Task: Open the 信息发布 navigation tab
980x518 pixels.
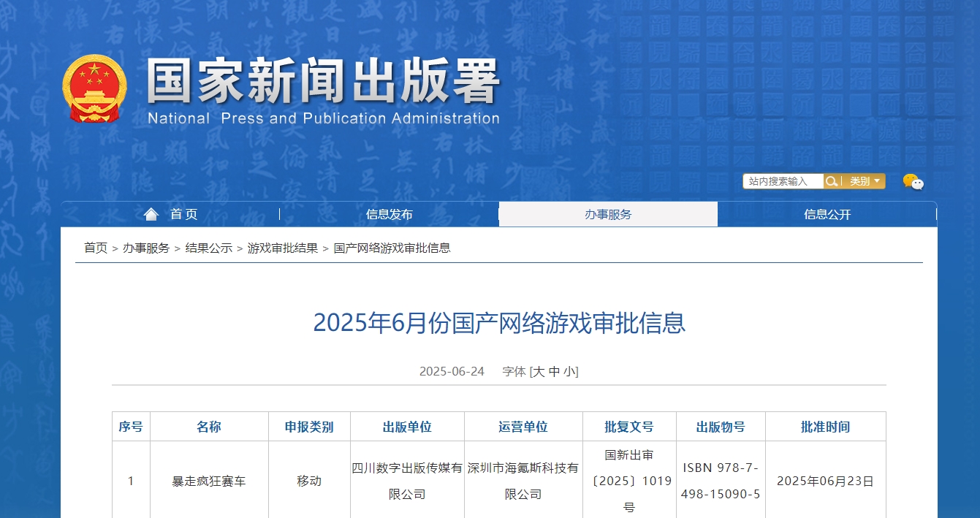Action: coord(389,214)
